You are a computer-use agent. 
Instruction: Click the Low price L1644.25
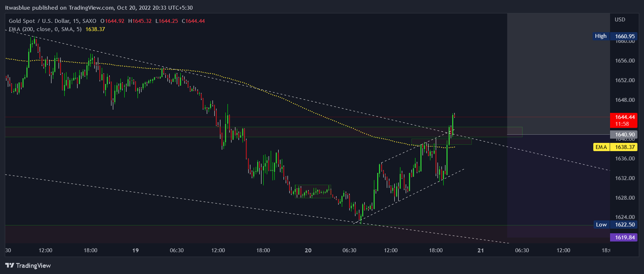166,21
